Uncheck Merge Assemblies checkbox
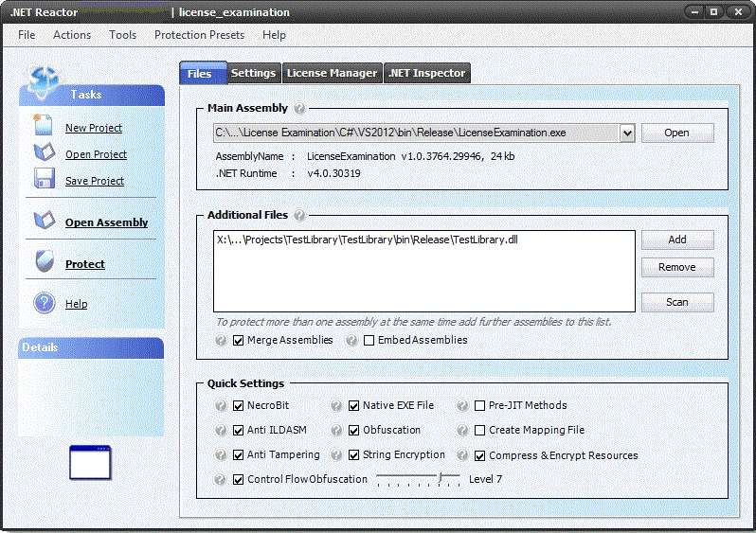 pyautogui.click(x=238, y=340)
